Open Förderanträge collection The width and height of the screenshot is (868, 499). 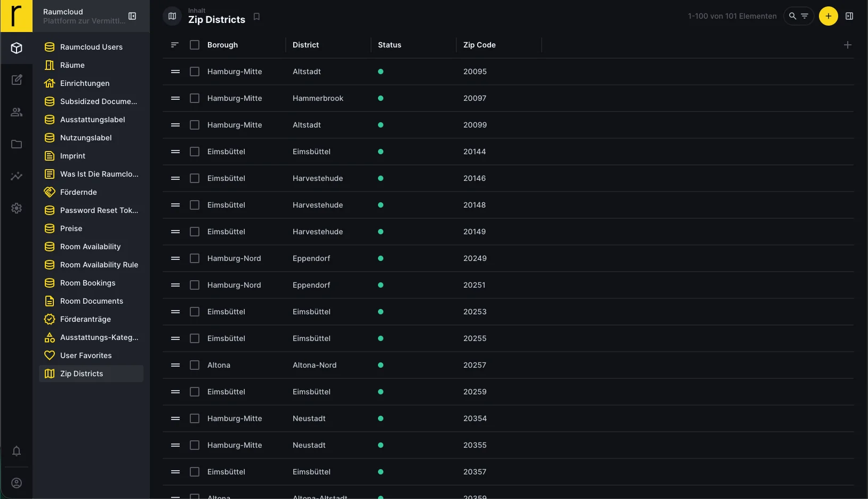tap(91, 319)
